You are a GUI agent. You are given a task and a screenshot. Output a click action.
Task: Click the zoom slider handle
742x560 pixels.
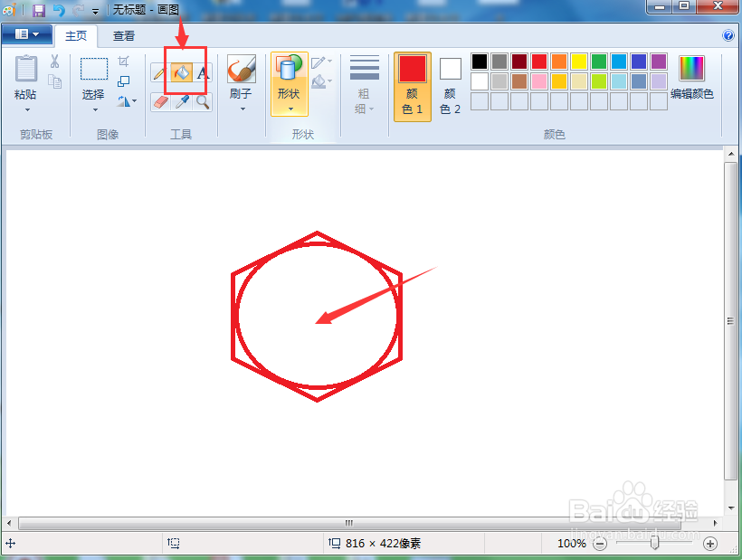654,543
